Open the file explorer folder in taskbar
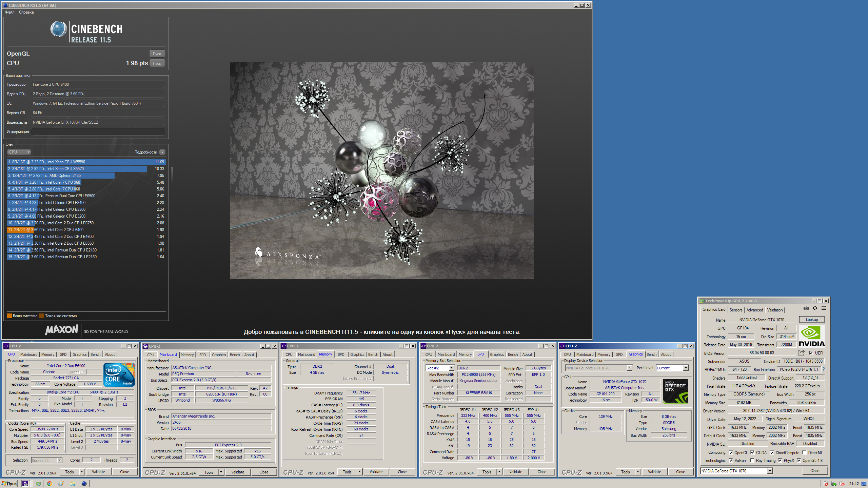868x488 pixels. click(x=72, y=484)
